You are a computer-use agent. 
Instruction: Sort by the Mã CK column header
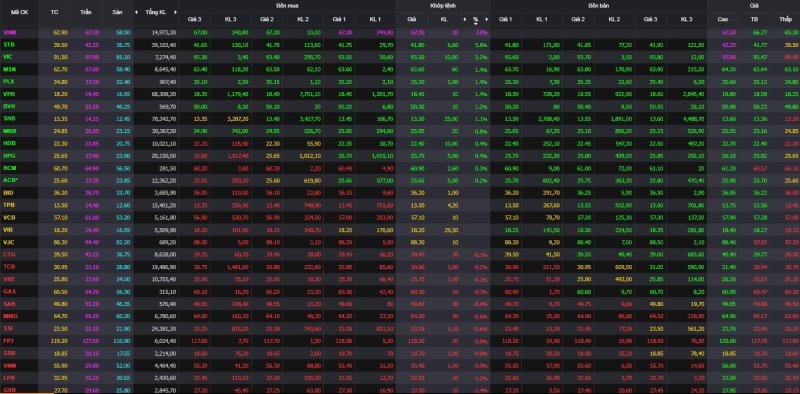pyautogui.click(x=16, y=11)
